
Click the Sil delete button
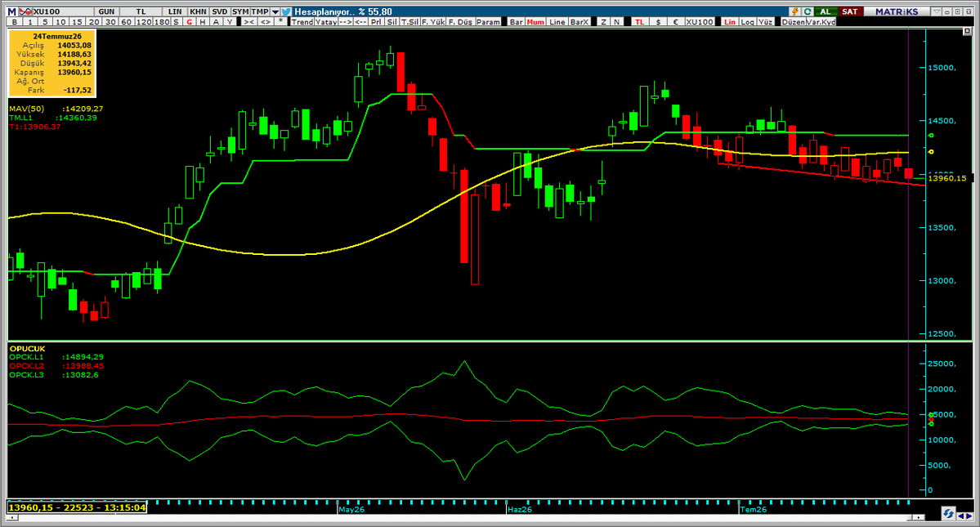click(392, 22)
